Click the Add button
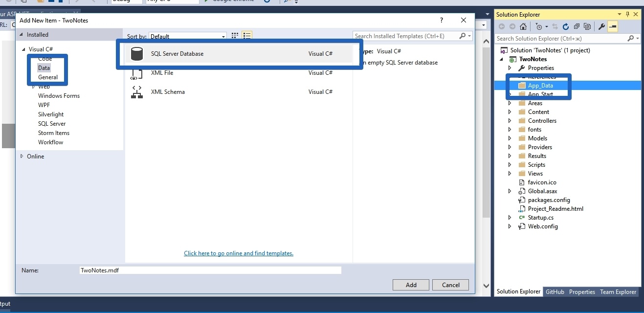The image size is (644, 313). tap(411, 285)
